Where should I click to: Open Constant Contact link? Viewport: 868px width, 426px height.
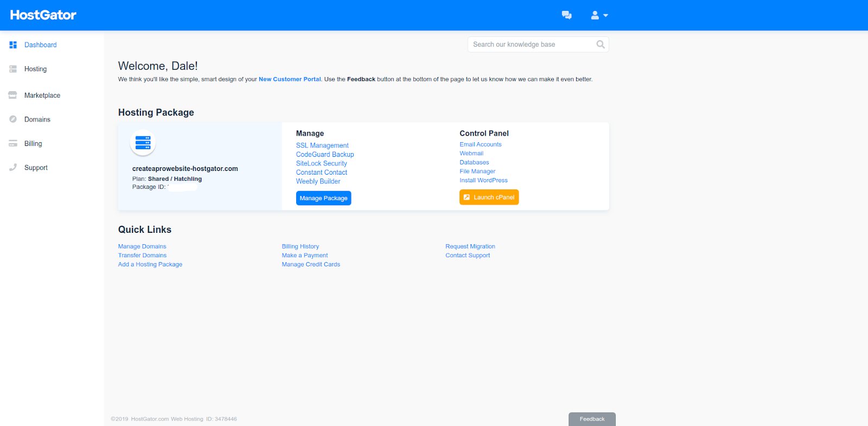(322, 173)
